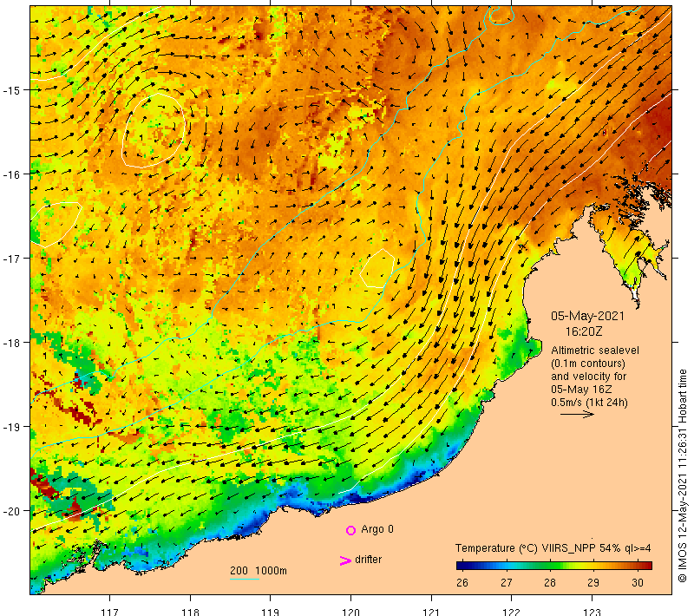The image size is (694, 616).
Task: Click the white closed contour near 117.5, -15.5
Action: pos(154,130)
